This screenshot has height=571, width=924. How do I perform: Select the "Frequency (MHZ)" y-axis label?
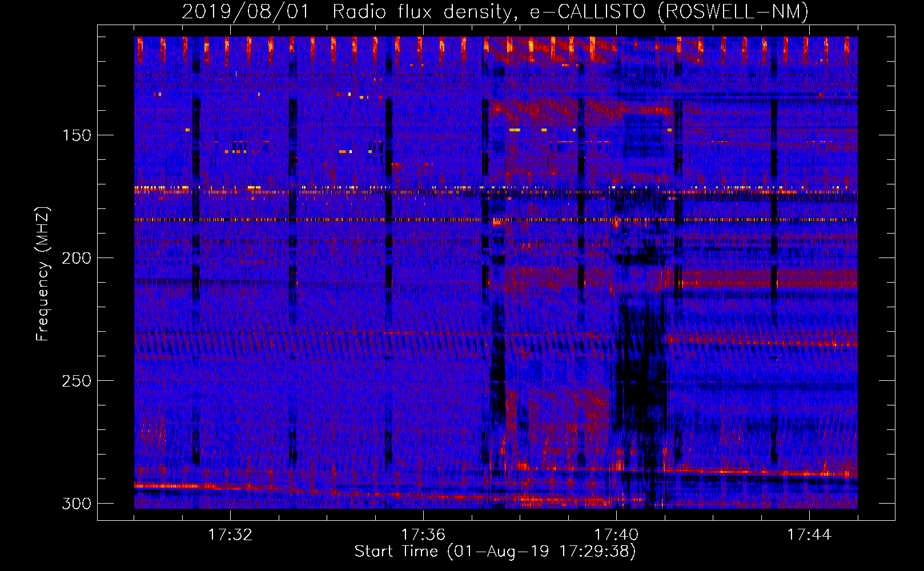(43, 274)
